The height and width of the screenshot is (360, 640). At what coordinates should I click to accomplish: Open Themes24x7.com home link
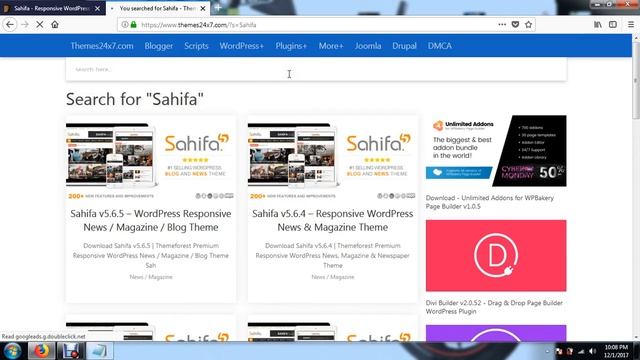(x=102, y=46)
